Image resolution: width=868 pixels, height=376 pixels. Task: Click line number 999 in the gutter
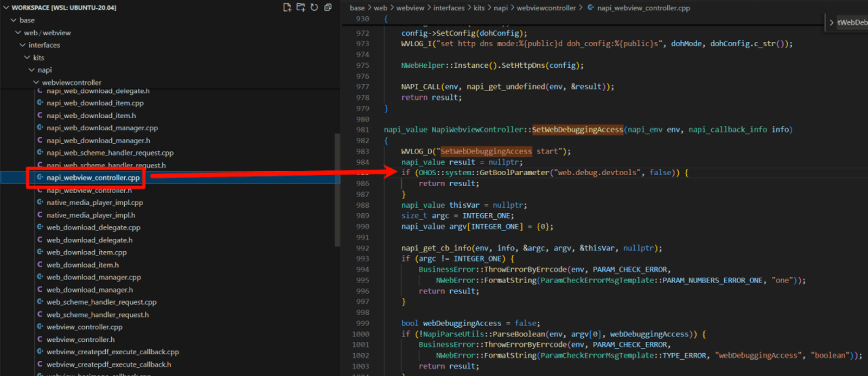click(x=363, y=323)
